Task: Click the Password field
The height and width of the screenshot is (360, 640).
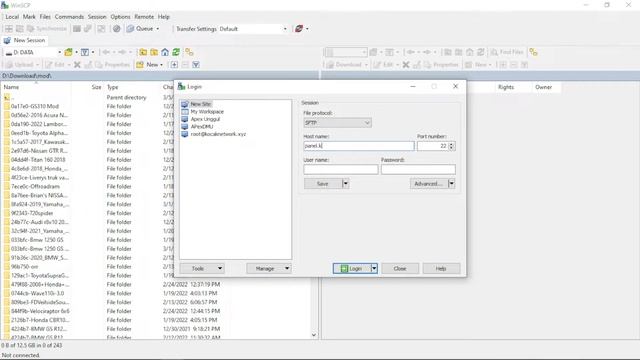Action: (418, 169)
